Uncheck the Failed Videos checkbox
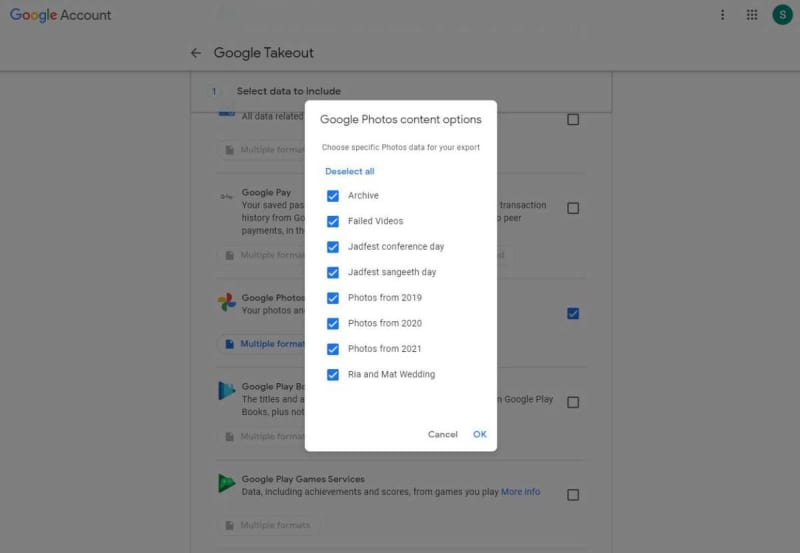This screenshot has width=800, height=553. 333,221
